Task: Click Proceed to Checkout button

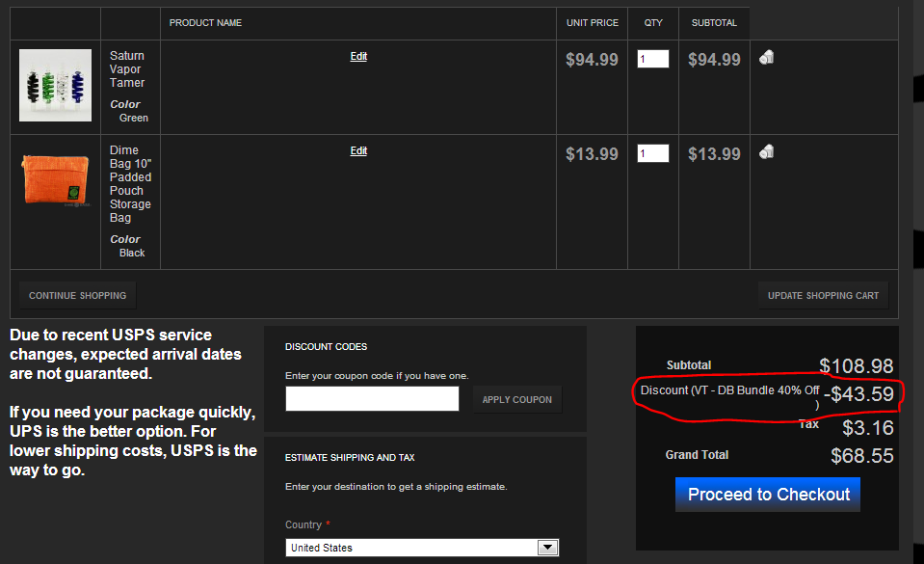Action: point(768,495)
